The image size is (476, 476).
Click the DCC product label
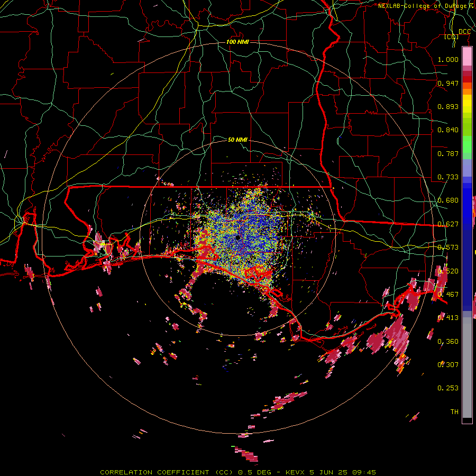pyautogui.click(x=464, y=32)
